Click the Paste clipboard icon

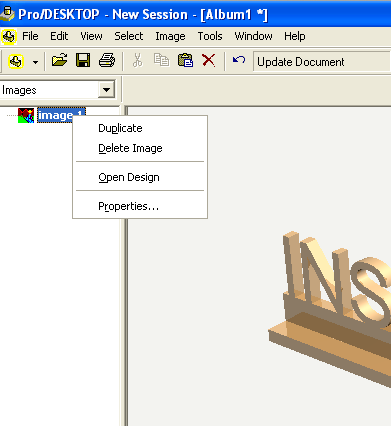pos(185,61)
